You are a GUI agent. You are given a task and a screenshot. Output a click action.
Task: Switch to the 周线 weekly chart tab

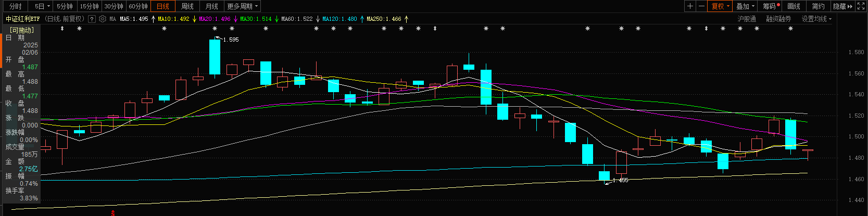coord(187,6)
